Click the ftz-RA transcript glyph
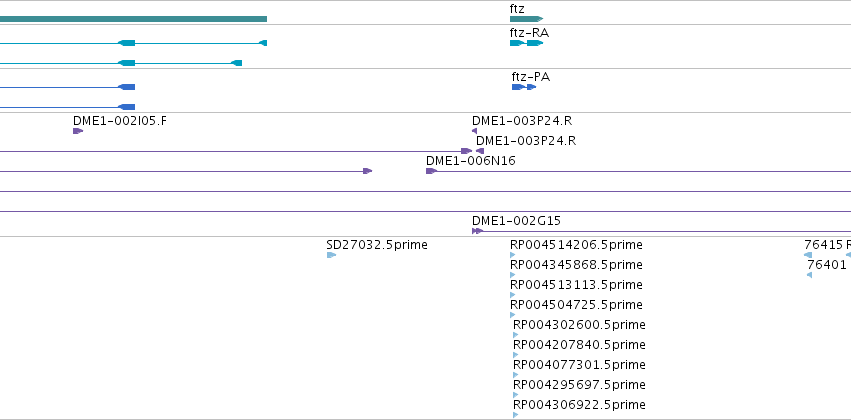Screen dimensions: 851x420 click(526, 43)
